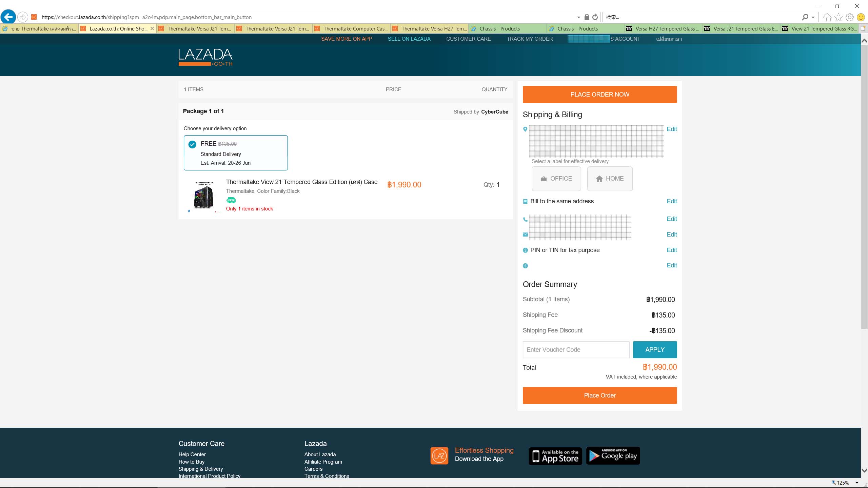Click the PIN or TIN tax icon
Viewport: 868px width, 488px height.
(x=525, y=250)
